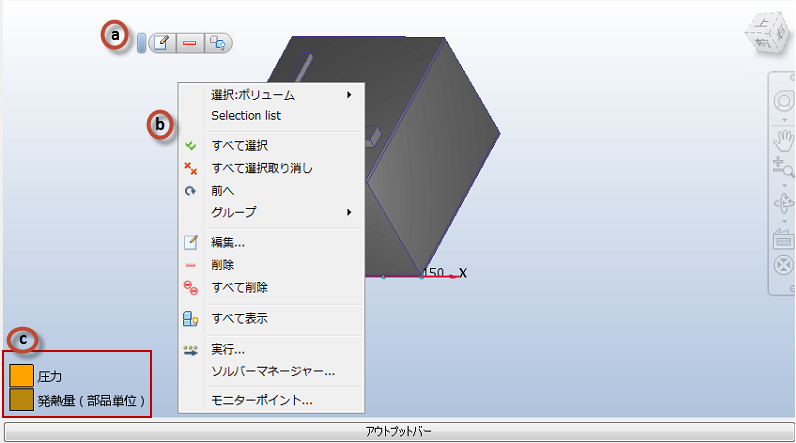The height and width of the screenshot is (443, 796).
Task: Click the double-minus icon beside すべて削除
Action: point(190,288)
